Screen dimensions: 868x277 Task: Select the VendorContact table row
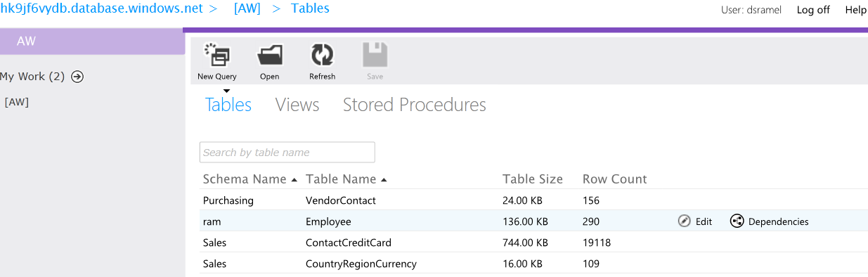point(533,200)
